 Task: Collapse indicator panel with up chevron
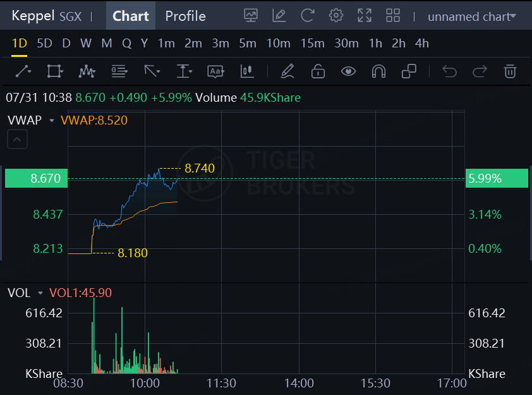tap(17, 140)
